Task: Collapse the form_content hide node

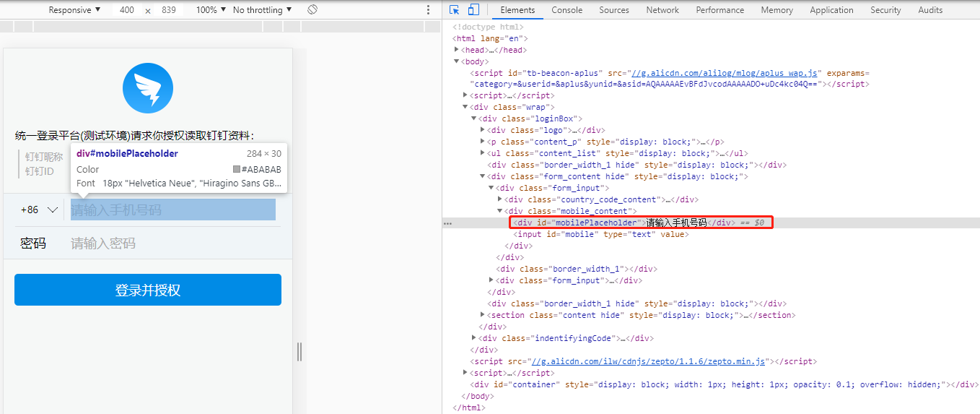Action: tap(483, 176)
